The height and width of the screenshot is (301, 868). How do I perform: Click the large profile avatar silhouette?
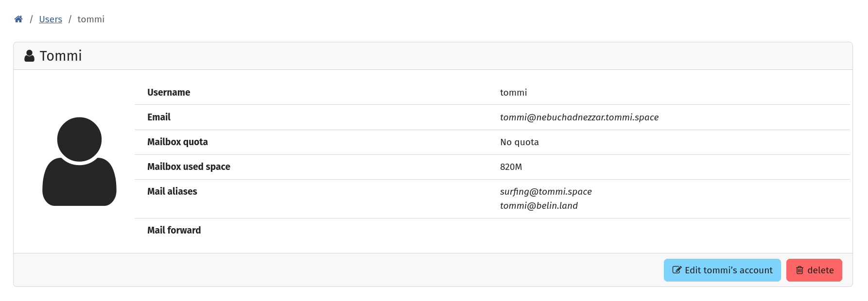79,161
